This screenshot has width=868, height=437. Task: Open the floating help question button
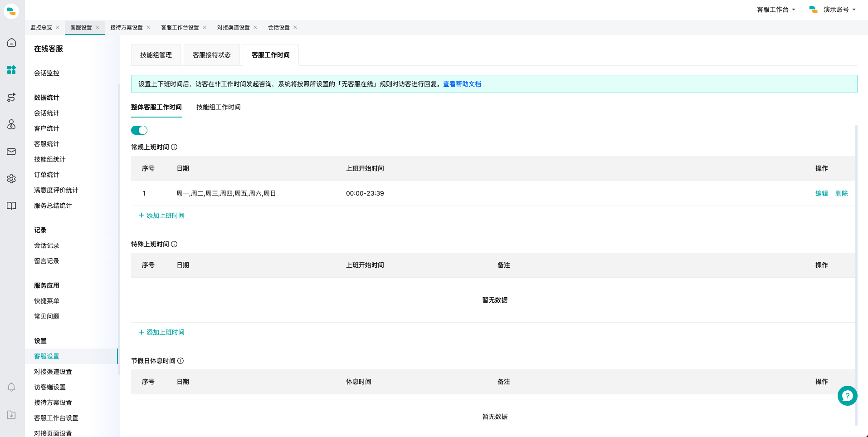(x=847, y=396)
